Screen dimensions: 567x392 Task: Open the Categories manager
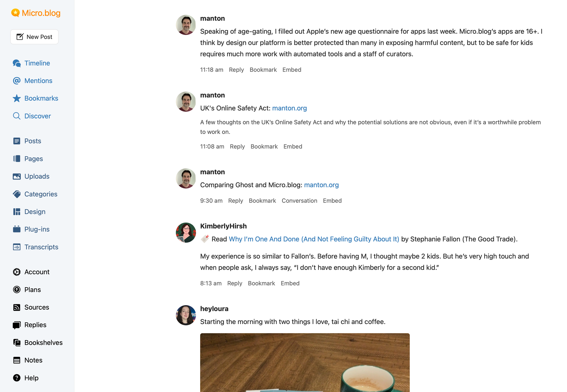pos(41,194)
